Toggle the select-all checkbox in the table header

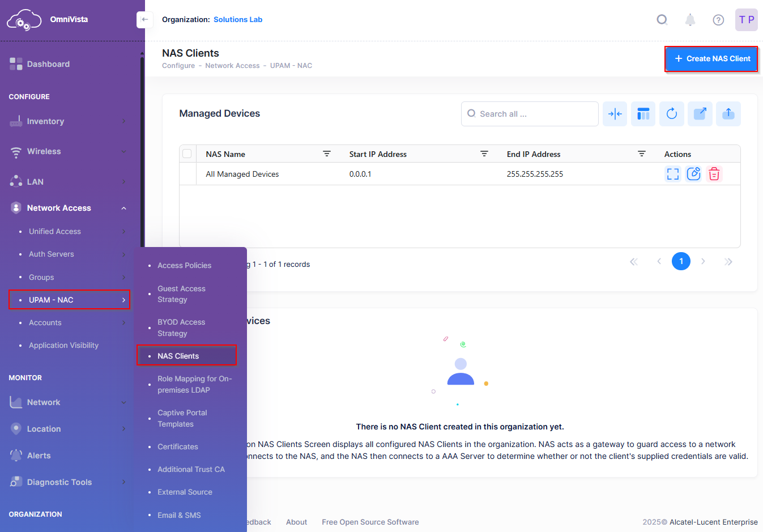tap(187, 154)
